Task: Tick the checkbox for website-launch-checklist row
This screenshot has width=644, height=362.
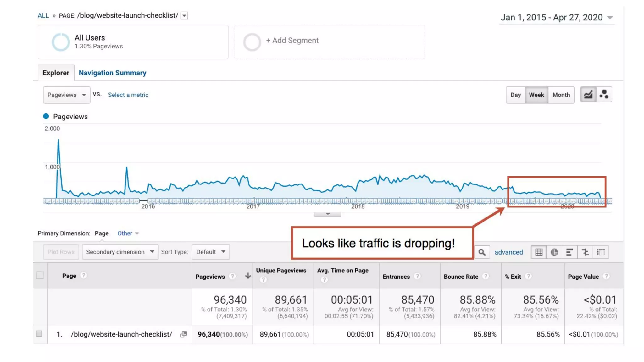Action: pyautogui.click(x=39, y=334)
